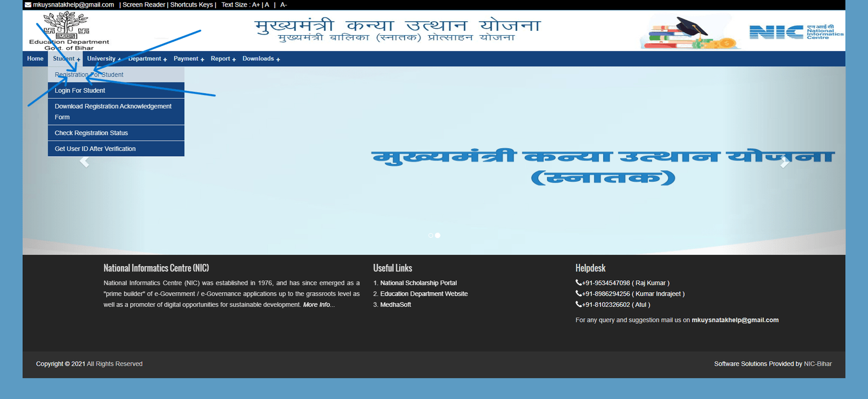The height and width of the screenshot is (399, 868).
Task: Open the National Scholarship Portal link
Action: pos(418,283)
